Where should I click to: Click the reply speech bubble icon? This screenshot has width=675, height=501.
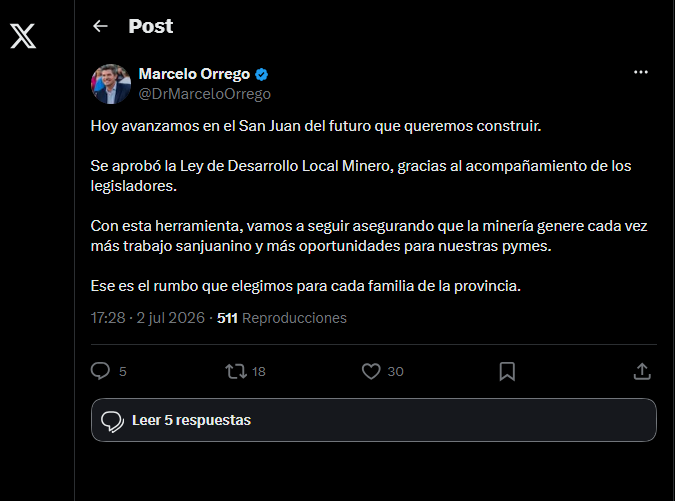(x=100, y=371)
